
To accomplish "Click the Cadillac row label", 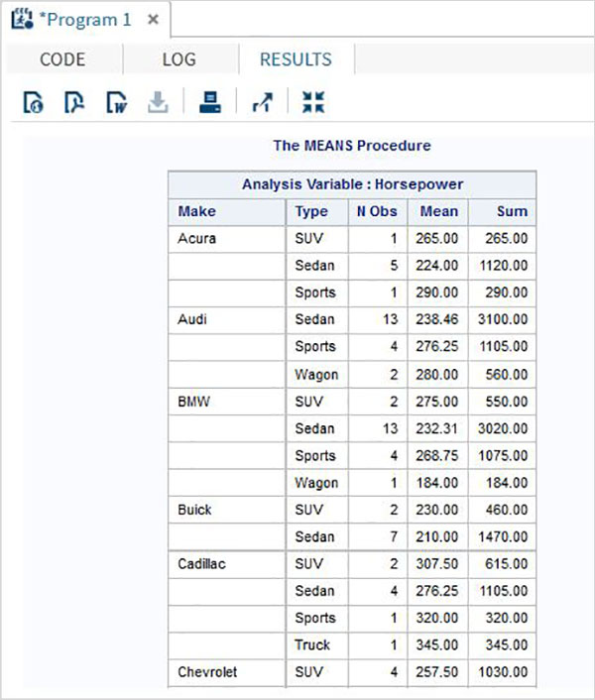I will pyautogui.click(x=201, y=563).
